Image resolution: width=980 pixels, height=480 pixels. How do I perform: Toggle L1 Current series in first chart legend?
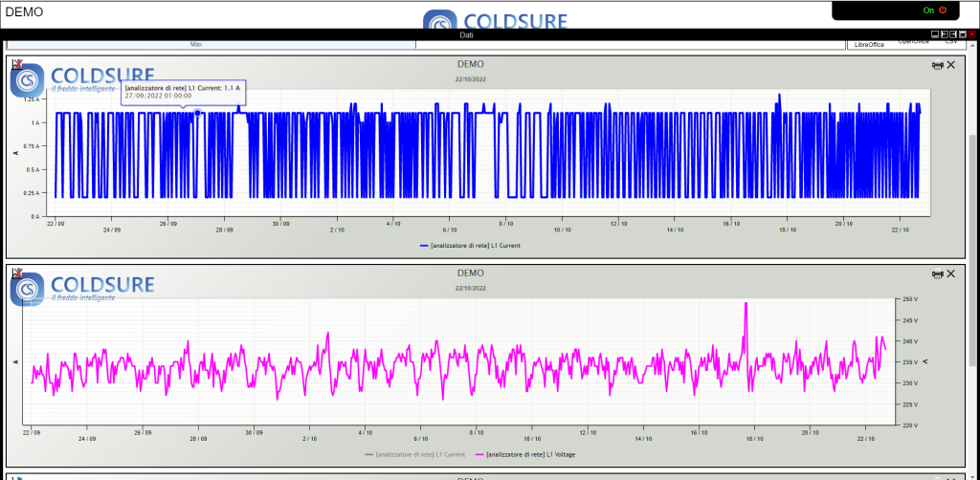click(470, 246)
